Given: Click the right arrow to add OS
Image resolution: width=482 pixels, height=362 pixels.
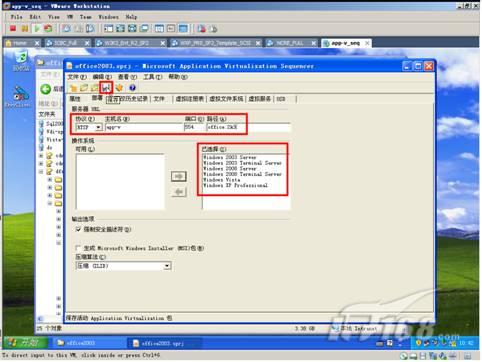Looking at the screenshot, I should coord(179,176).
